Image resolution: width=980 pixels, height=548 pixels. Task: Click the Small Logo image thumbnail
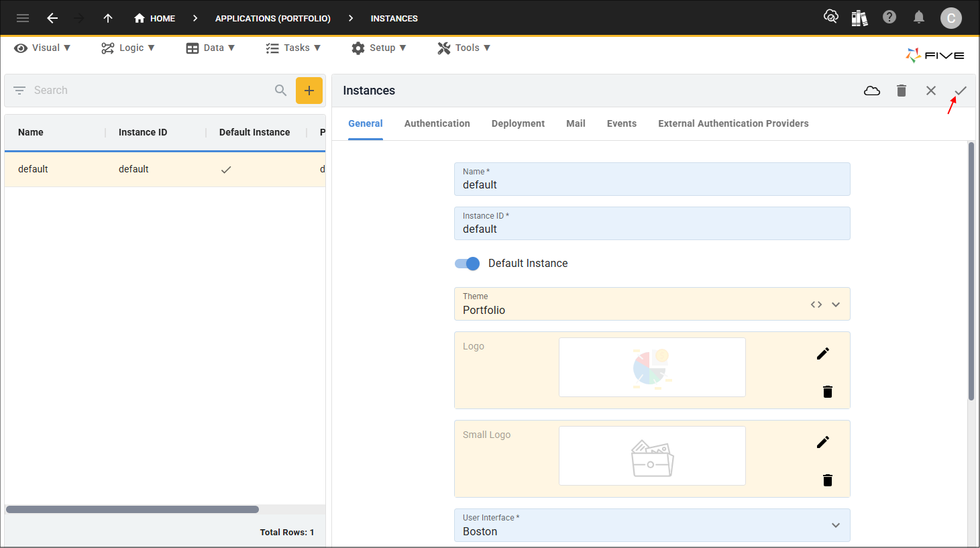pyautogui.click(x=652, y=455)
